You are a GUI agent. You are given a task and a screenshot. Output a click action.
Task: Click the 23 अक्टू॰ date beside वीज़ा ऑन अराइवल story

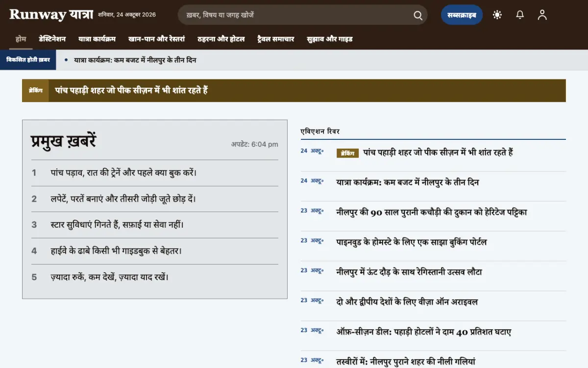pyautogui.click(x=312, y=300)
